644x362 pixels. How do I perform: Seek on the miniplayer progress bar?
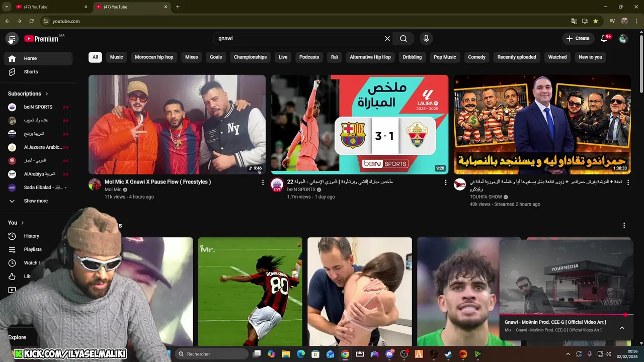tap(567, 315)
